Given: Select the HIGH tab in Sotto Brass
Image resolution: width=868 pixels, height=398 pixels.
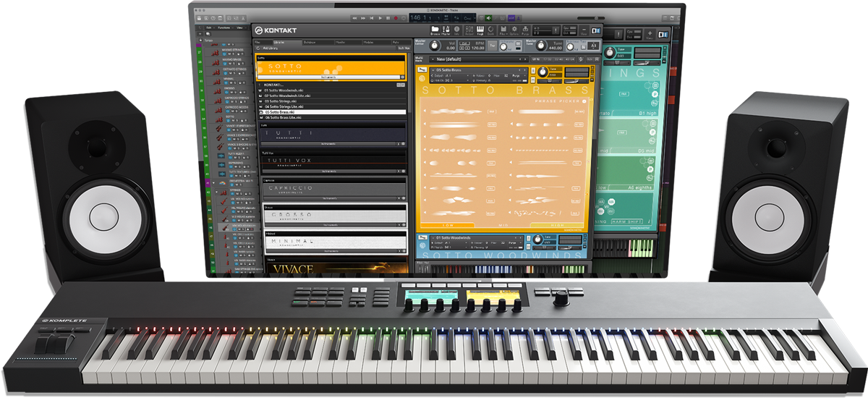Looking at the screenshot, I should 557,225.
